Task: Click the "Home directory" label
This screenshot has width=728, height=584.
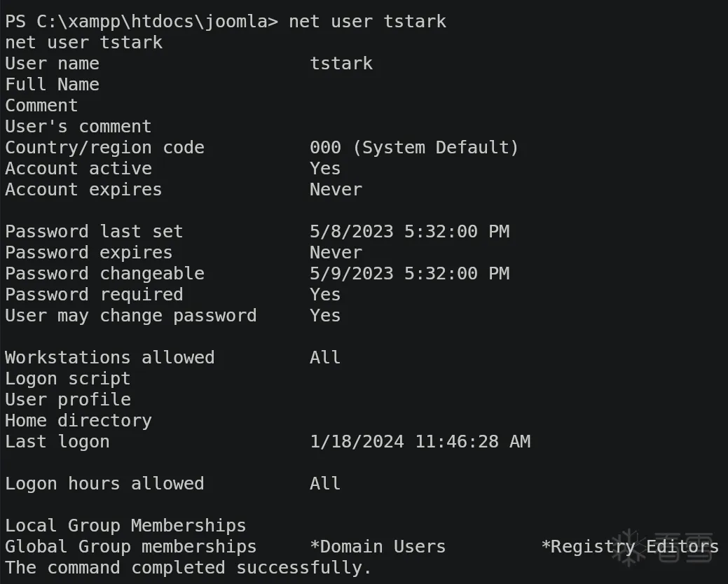Action: (x=78, y=420)
